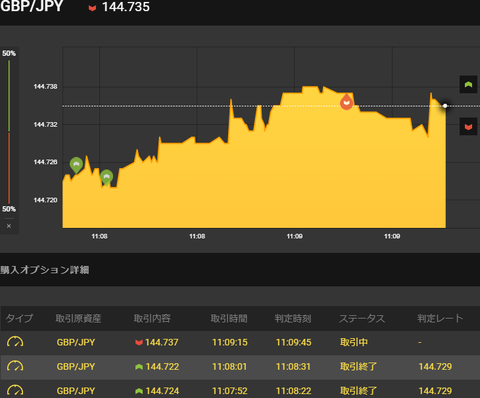Click the 144.732 price axis label
Viewport: 480px width, 398px height.
click(45, 125)
